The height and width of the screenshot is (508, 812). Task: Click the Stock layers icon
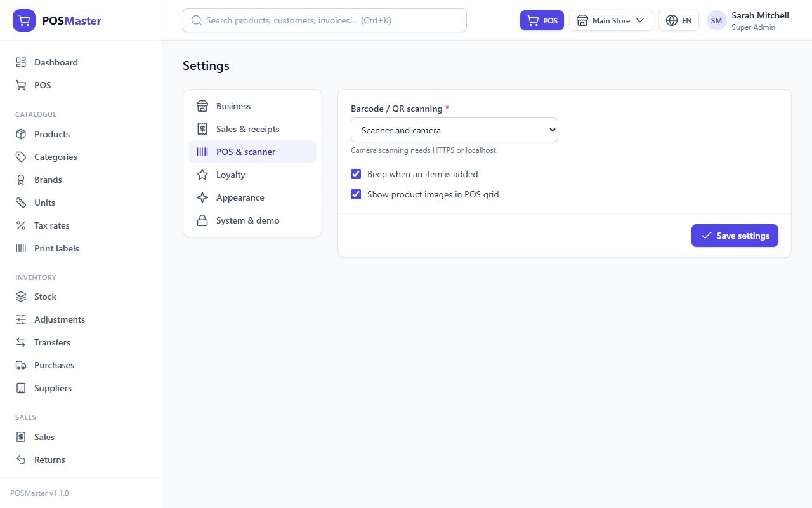(x=21, y=297)
